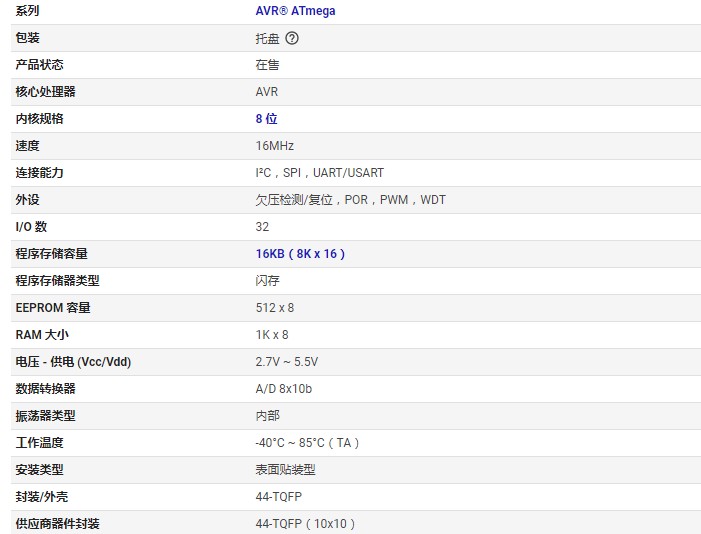This screenshot has height=534, width=701.
Task: Click the 速度 row label
Action: pyautogui.click(x=27, y=146)
